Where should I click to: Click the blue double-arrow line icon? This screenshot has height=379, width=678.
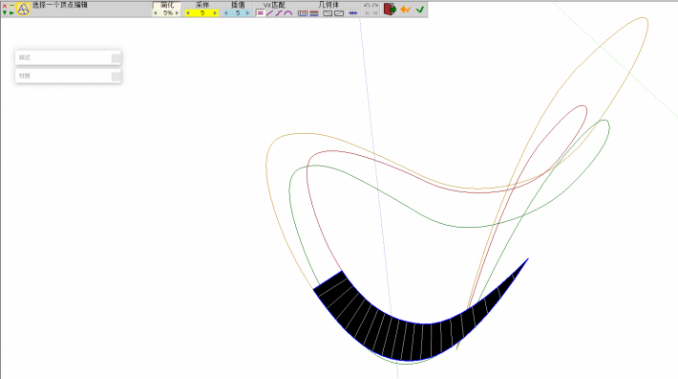click(353, 13)
